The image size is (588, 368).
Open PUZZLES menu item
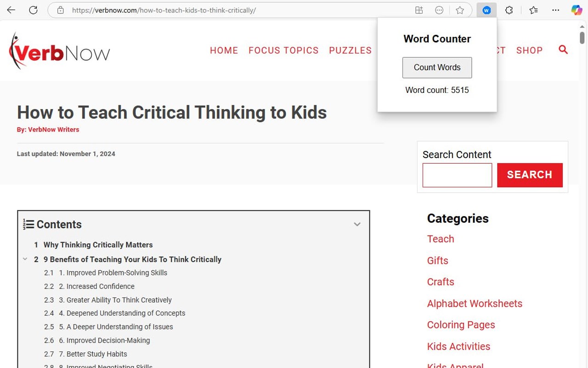click(x=351, y=51)
